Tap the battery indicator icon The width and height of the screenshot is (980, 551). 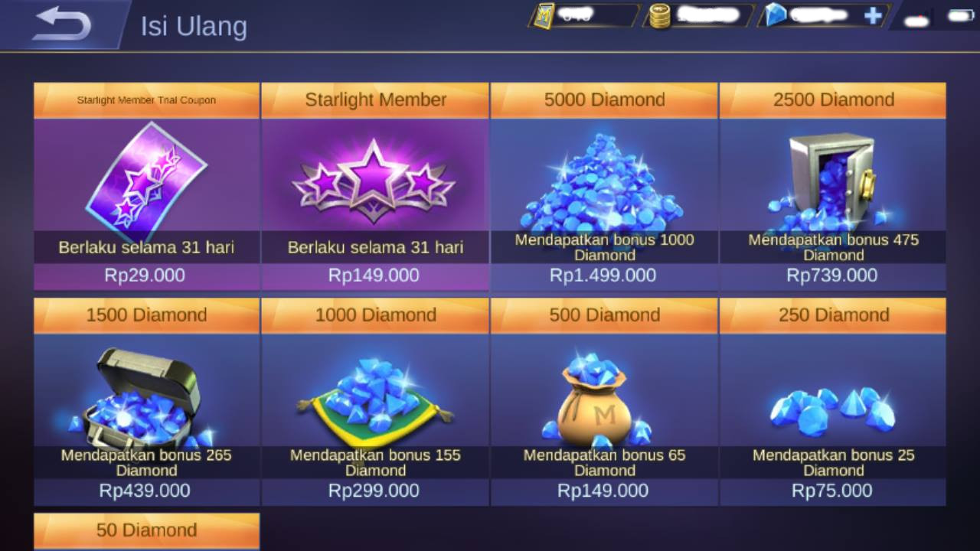959,15
